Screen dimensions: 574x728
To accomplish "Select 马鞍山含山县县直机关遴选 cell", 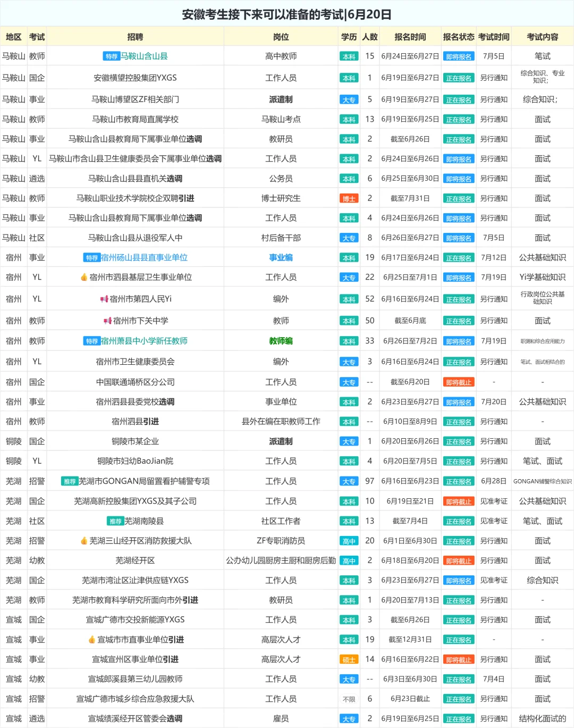I will (x=135, y=179).
